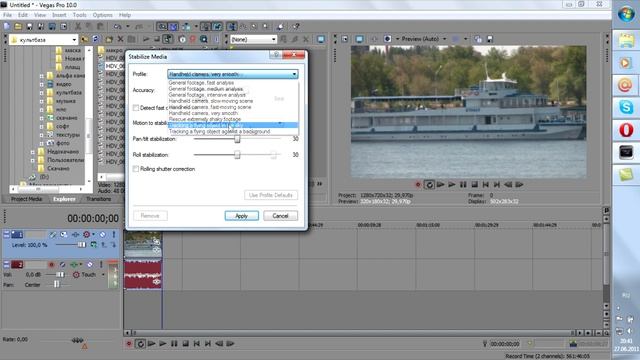Check the Detect fast checkbox in Stabilize Media
Image resolution: width=640 pixels, height=360 pixels.
pos(136,108)
